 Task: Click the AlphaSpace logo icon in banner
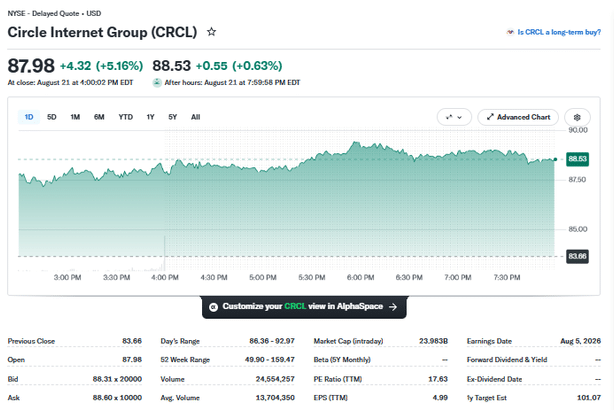click(213, 307)
